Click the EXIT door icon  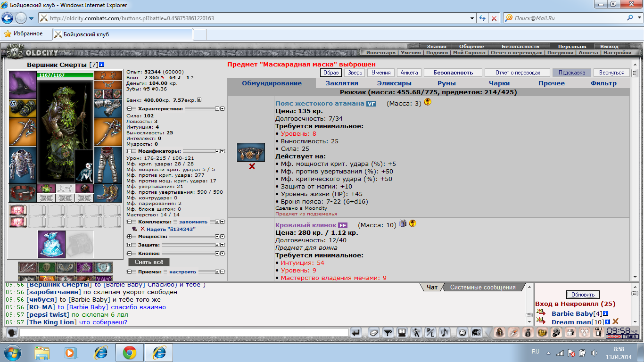[599, 333]
